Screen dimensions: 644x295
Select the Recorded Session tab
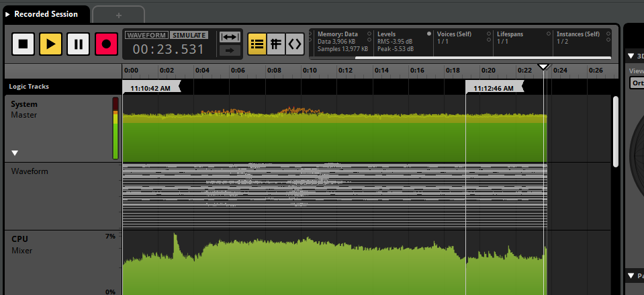(x=46, y=14)
